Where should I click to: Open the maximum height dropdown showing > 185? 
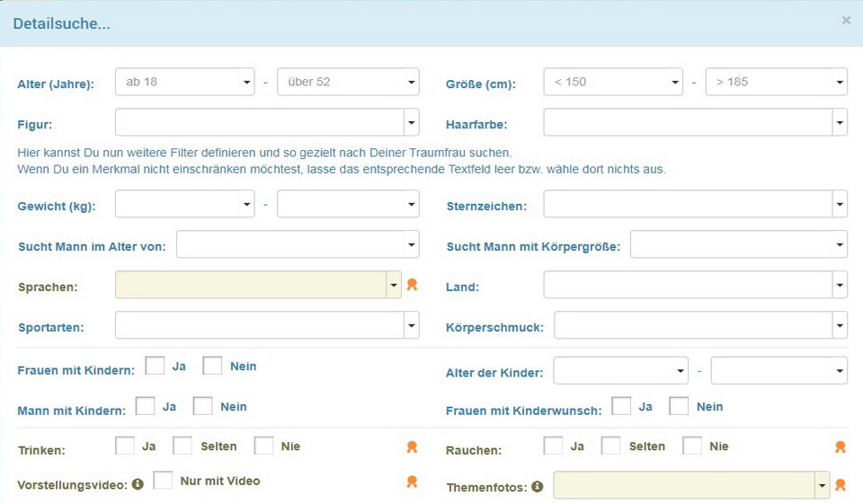click(x=777, y=82)
